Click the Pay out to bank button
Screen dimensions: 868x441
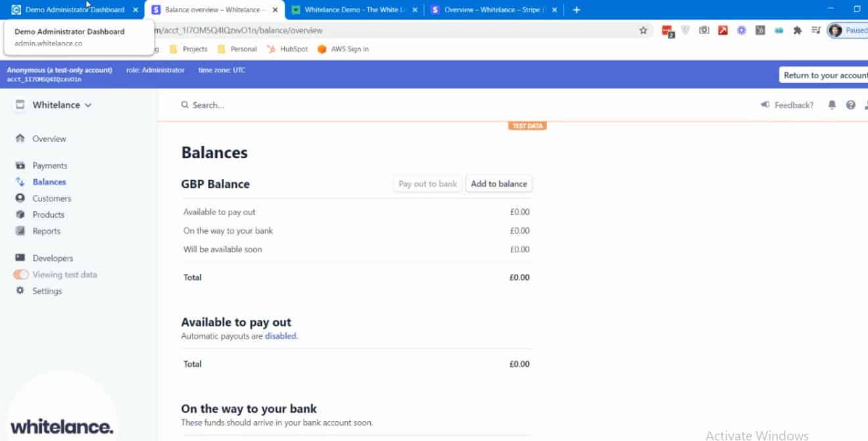(427, 184)
